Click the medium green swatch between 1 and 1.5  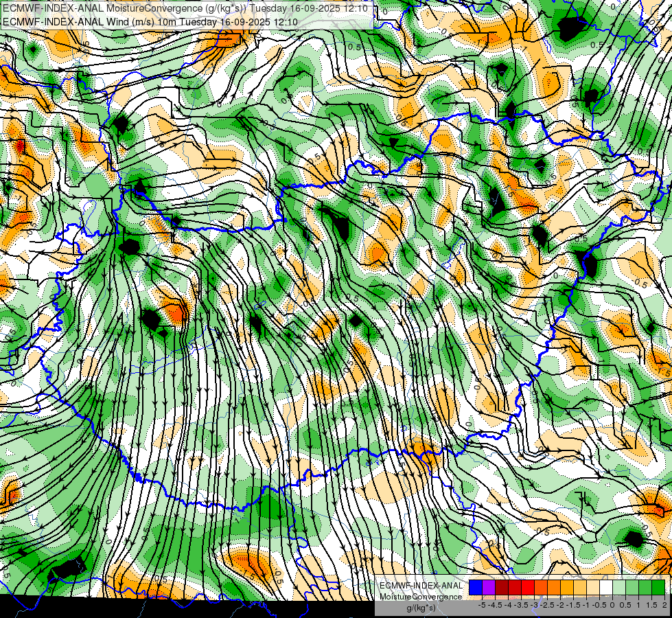[x=645, y=588]
